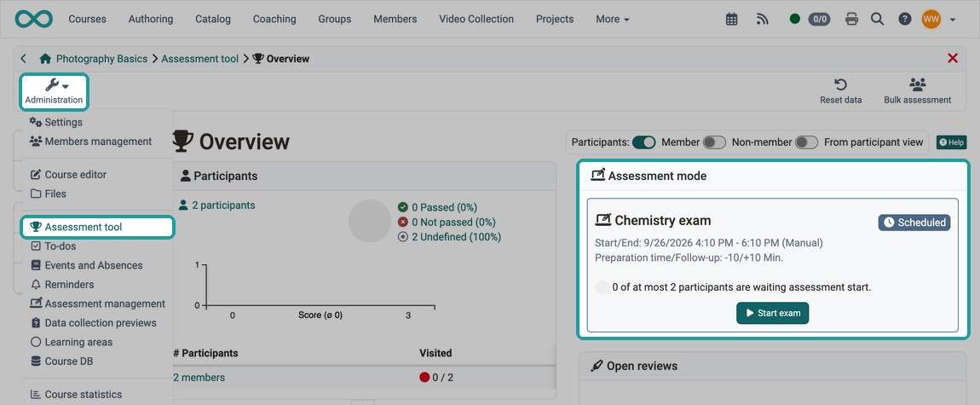Open Events and Absences

point(86,265)
